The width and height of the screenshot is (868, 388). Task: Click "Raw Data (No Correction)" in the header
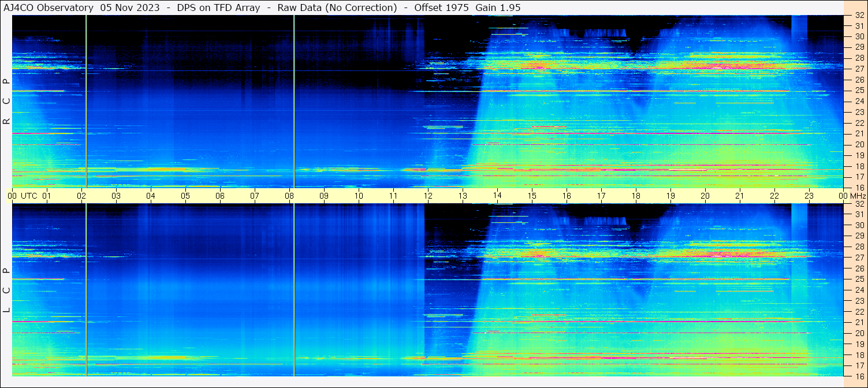point(337,8)
